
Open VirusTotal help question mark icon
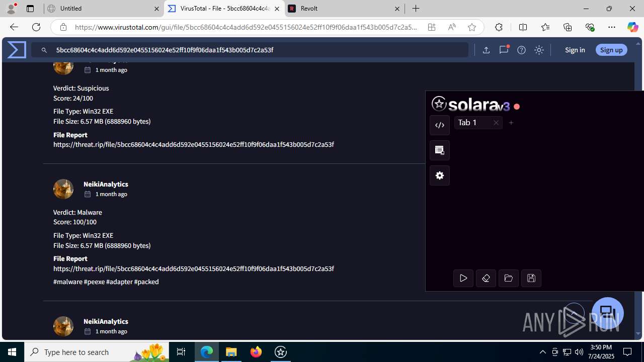pyautogui.click(x=521, y=50)
